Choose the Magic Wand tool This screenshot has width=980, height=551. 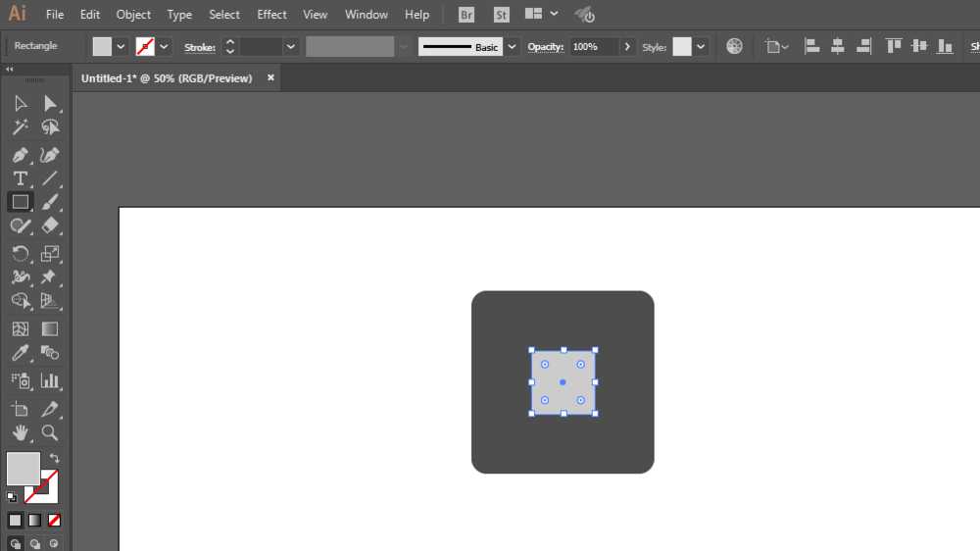click(20, 127)
